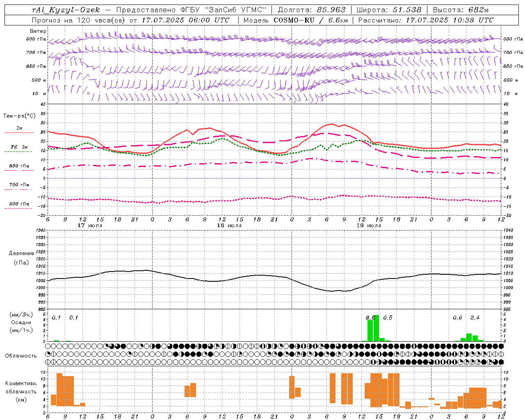The width and height of the screenshot is (525, 420).
Task: Click the 8.6 precipitation total
Action: pyautogui.click(x=370, y=318)
